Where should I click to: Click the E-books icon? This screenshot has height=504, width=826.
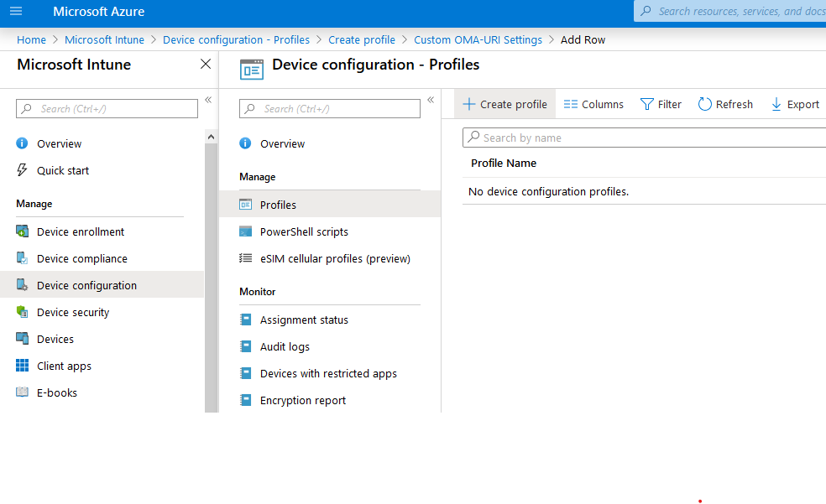23,393
